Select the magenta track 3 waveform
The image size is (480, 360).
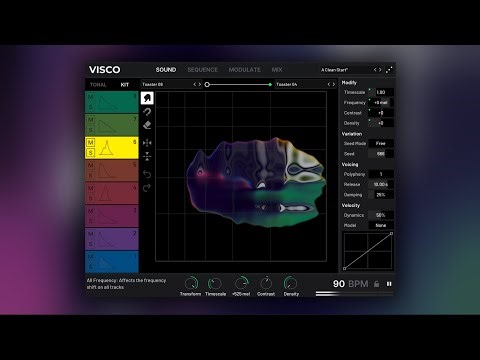point(108,217)
